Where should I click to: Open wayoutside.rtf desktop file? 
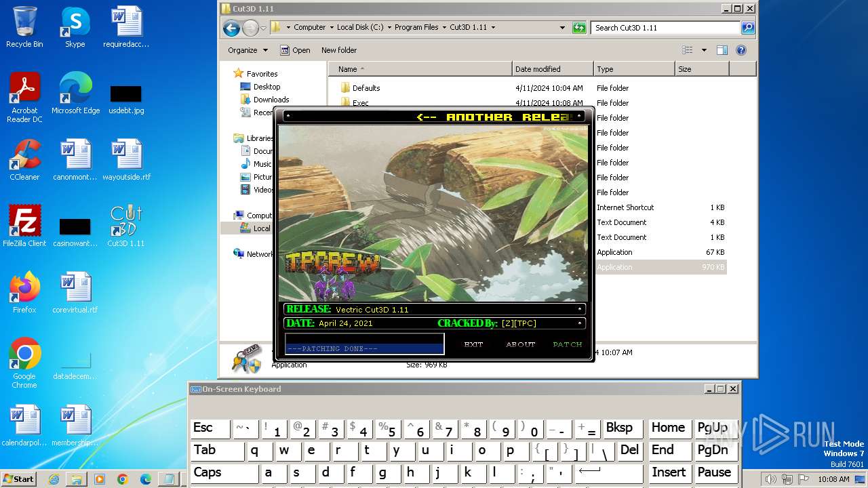tap(126, 159)
